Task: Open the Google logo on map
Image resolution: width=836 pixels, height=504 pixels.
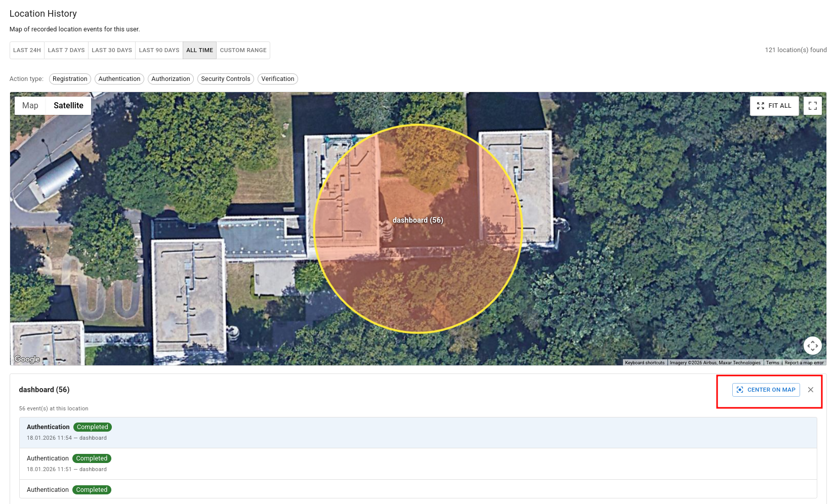Action: click(x=27, y=359)
